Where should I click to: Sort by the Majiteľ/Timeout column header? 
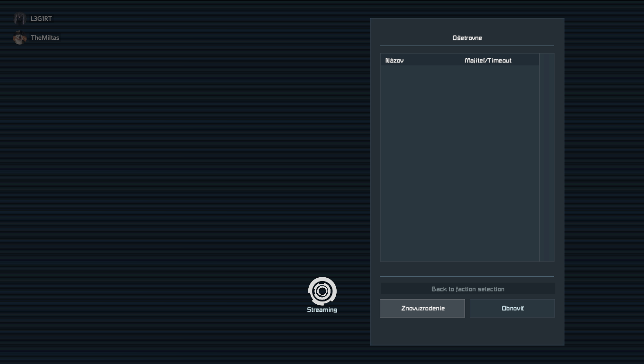pyautogui.click(x=488, y=61)
